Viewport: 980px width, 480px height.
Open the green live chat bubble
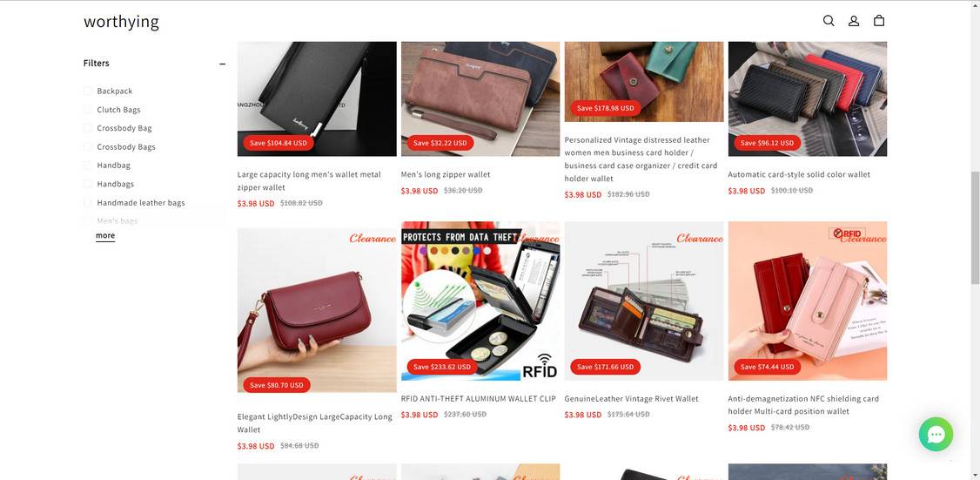tap(936, 434)
